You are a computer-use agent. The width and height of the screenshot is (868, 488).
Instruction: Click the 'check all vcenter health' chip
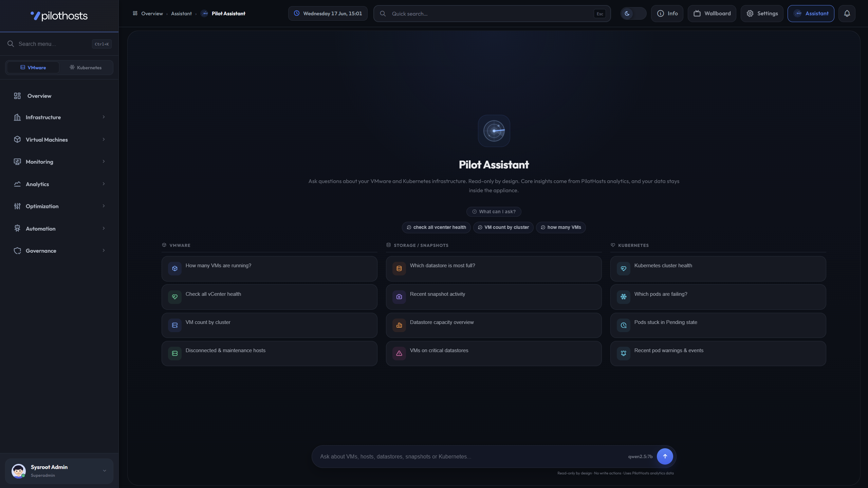click(436, 227)
